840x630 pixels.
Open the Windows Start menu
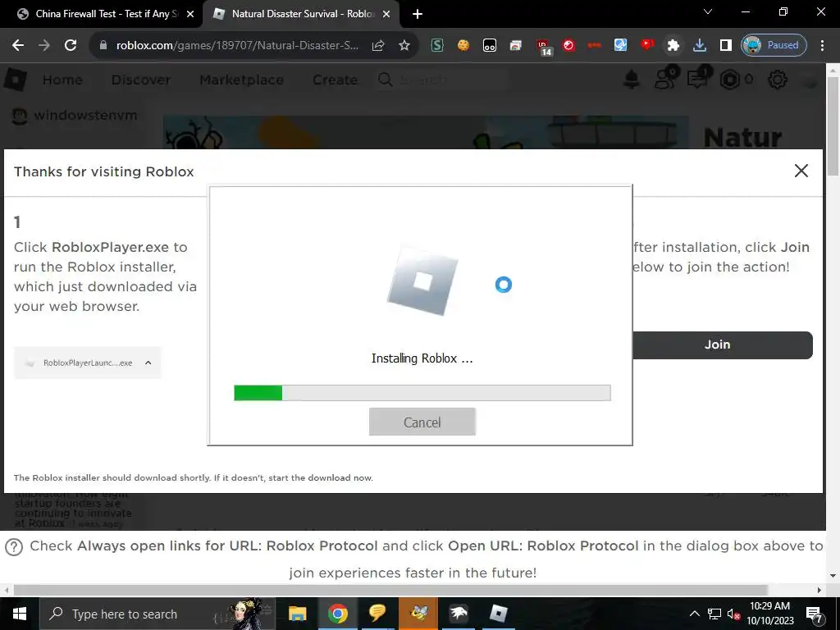pyautogui.click(x=20, y=614)
